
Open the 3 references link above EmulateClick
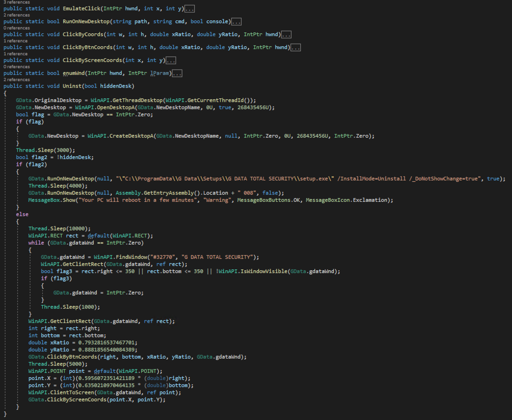pyautogui.click(x=17, y=2)
